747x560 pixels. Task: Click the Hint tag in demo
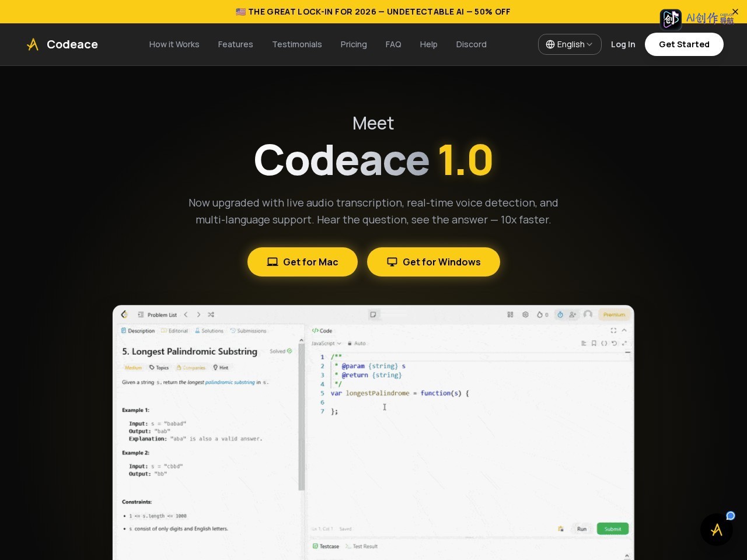point(221,367)
